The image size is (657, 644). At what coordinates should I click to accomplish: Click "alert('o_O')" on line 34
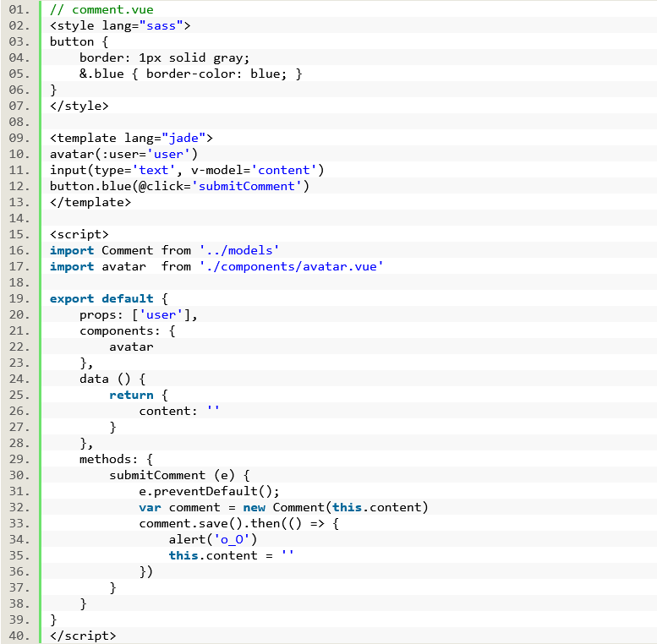pyautogui.click(x=213, y=539)
